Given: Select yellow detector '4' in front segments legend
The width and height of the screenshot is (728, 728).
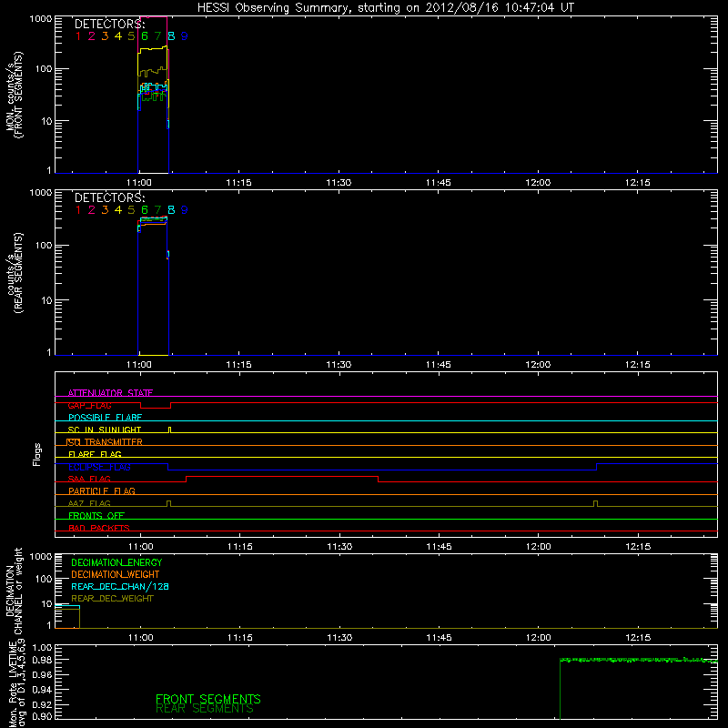Looking at the screenshot, I should point(118,35).
